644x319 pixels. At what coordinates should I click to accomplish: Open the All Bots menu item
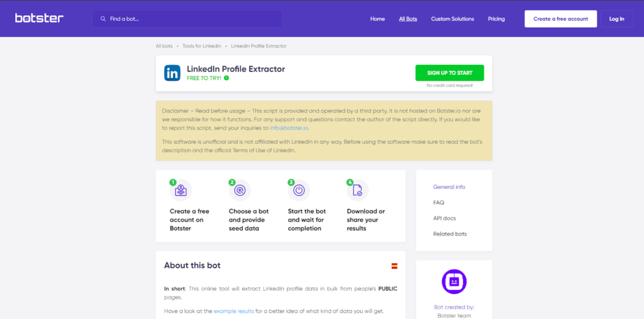click(408, 19)
